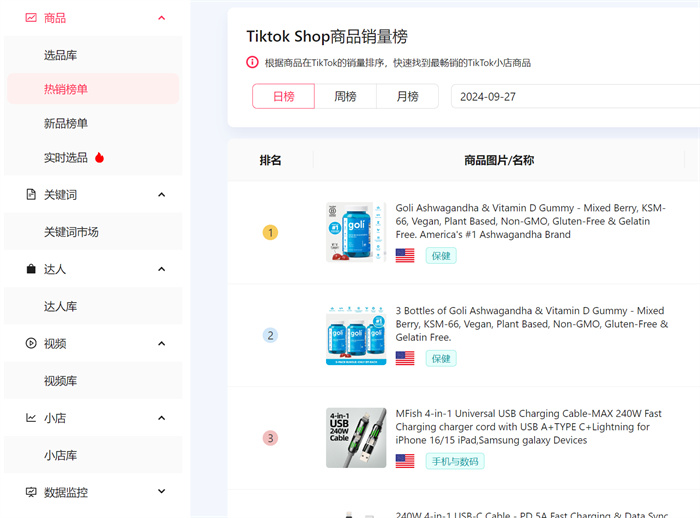The height and width of the screenshot is (518, 700).
Task: Click the 关键词 section label
Action: (60, 195)
